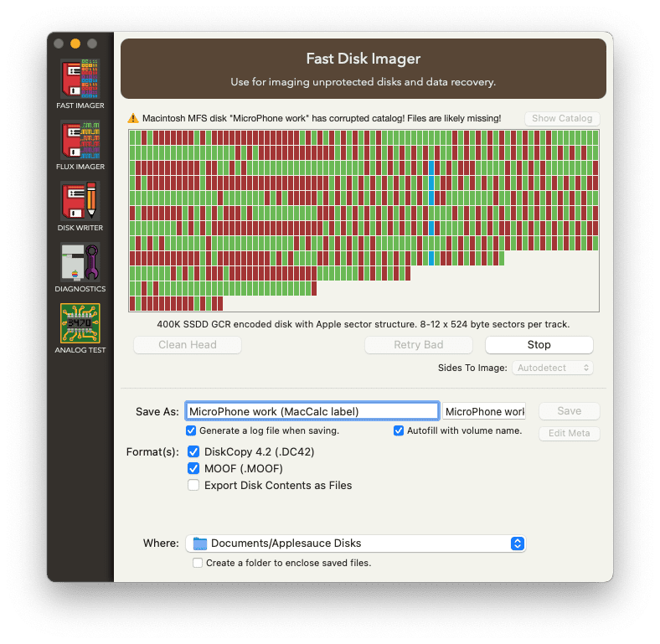Uncheck DiskCopy 4.2 (.DC42) format
This screenshot has width=660, height=644.
[x=193, y=452]
